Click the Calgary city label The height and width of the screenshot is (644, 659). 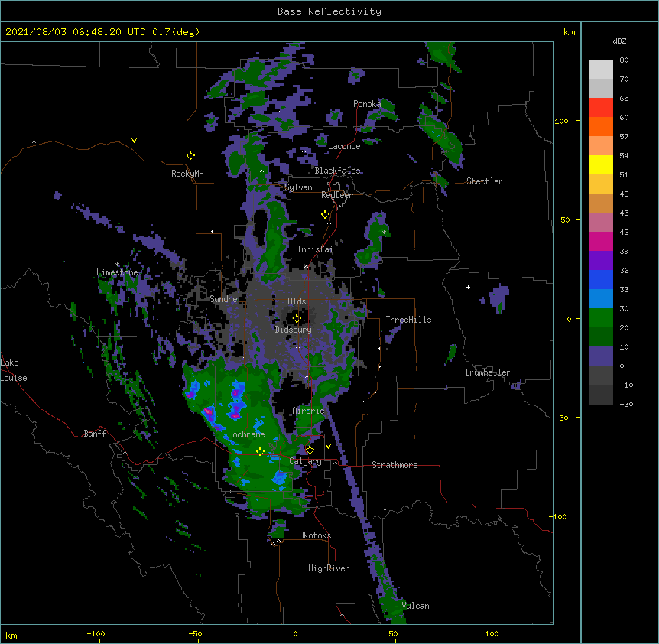[x=305, y=461]
